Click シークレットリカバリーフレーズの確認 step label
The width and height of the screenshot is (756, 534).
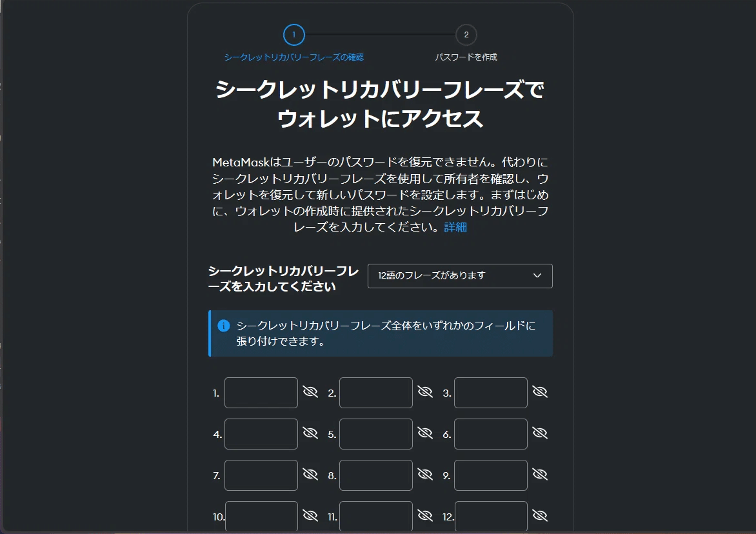(x=293, y=57)
